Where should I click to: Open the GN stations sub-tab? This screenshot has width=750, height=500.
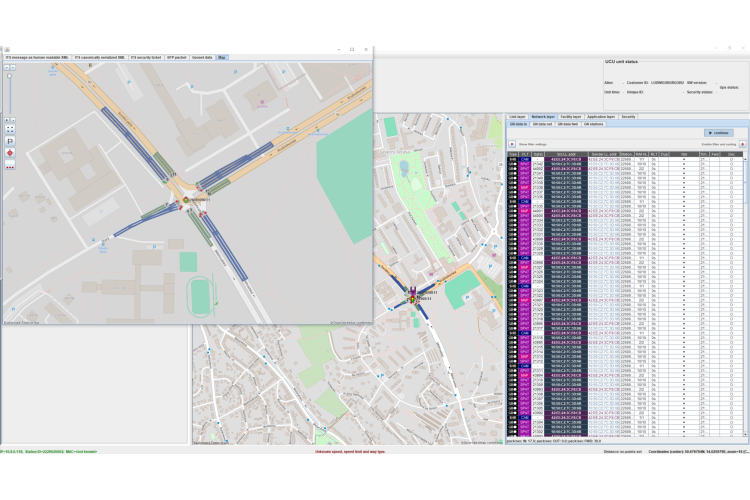coord(594,124)
